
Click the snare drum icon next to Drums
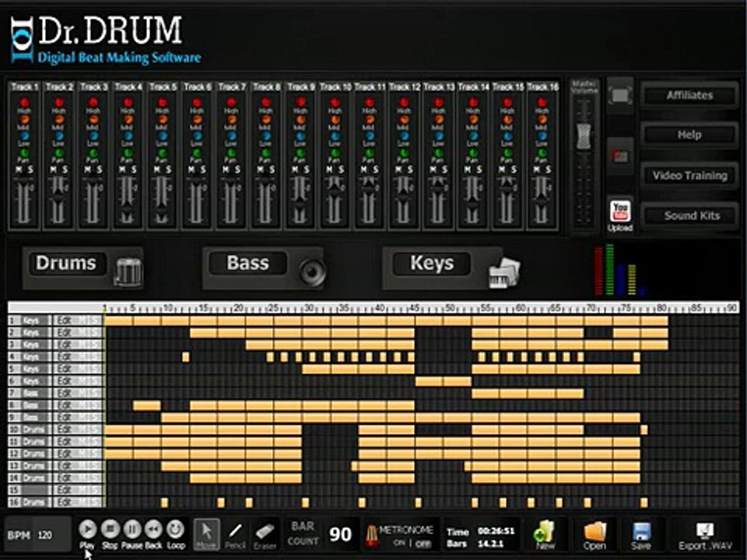click(128, 272)
